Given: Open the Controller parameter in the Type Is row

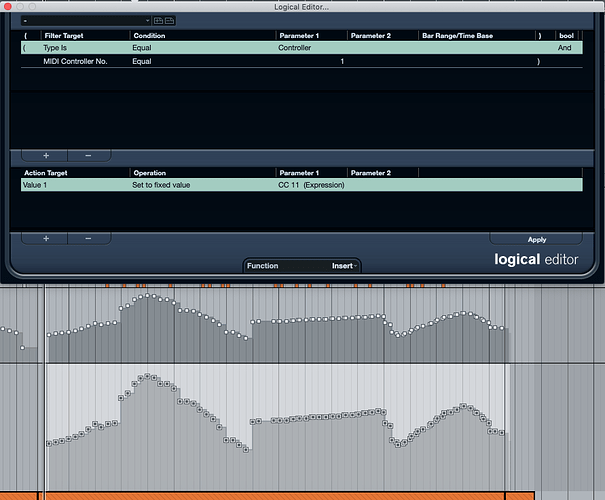Looking at the screenshot, I should click(x=294, y=48).
